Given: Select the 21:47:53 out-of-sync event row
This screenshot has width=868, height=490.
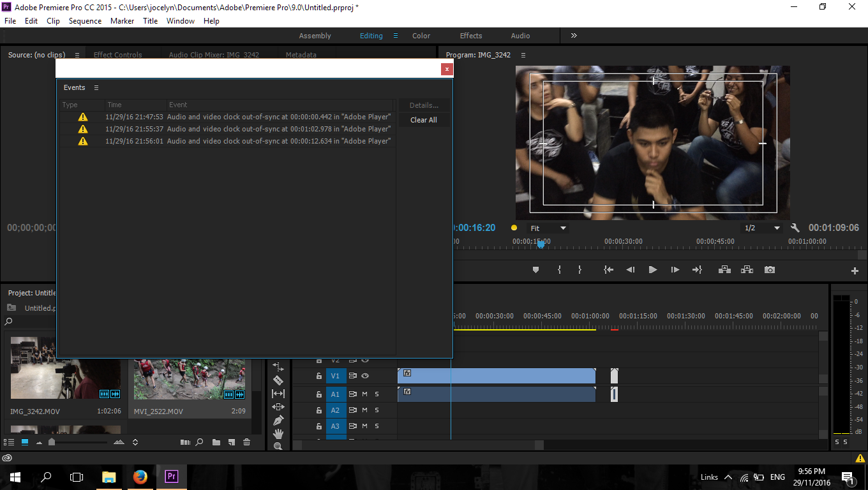Looking at the screenshot, I should pos(228,117).
